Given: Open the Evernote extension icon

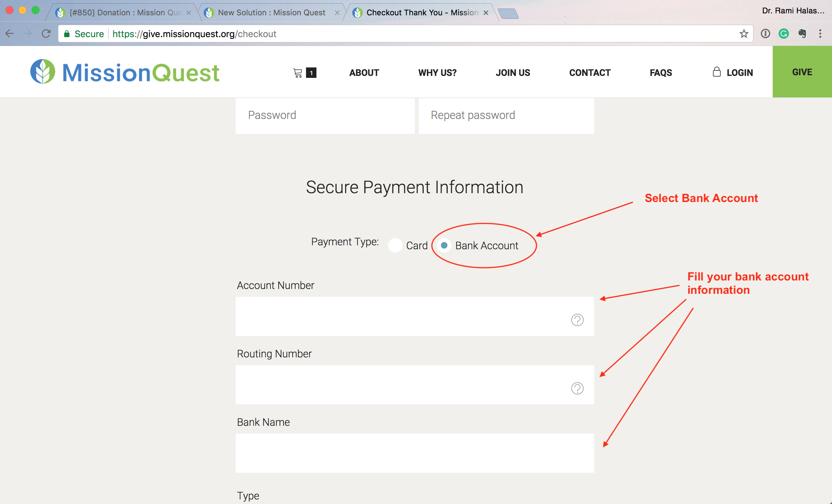Looking at the screenshot, I should [x=803, y=34].
